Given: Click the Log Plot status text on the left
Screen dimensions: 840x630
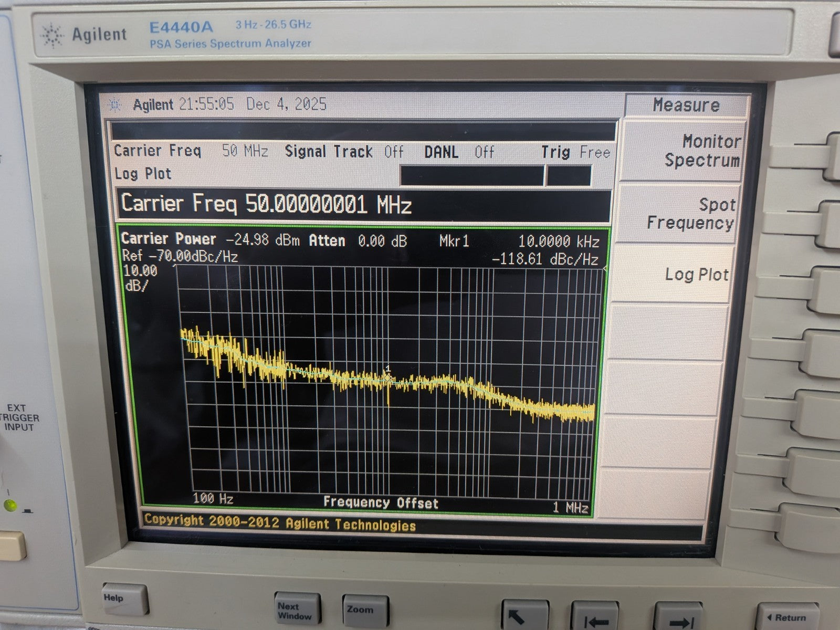Looking at the screenshot, I should click(x=143, y=173).
